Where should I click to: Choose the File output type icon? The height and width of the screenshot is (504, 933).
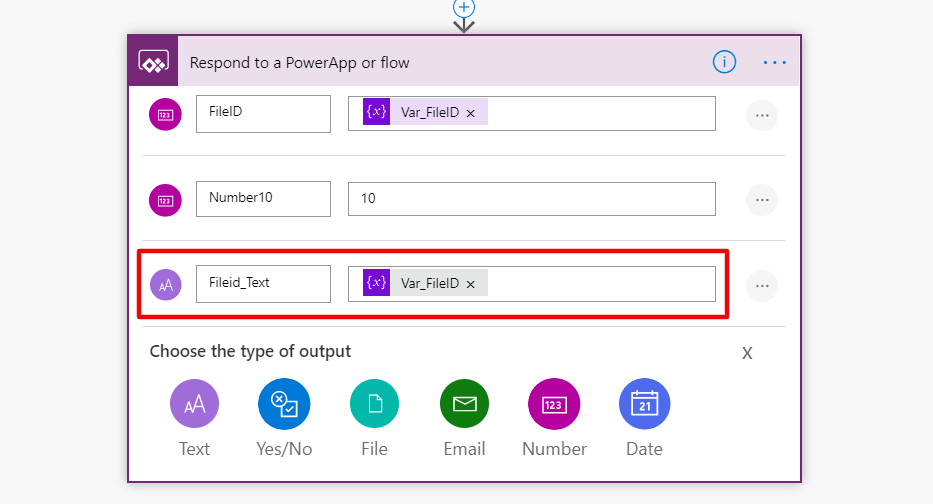coord(374,404)
